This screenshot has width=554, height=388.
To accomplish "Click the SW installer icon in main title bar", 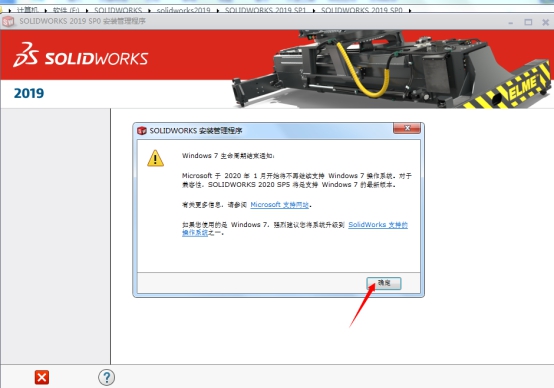I will (8, 22).
